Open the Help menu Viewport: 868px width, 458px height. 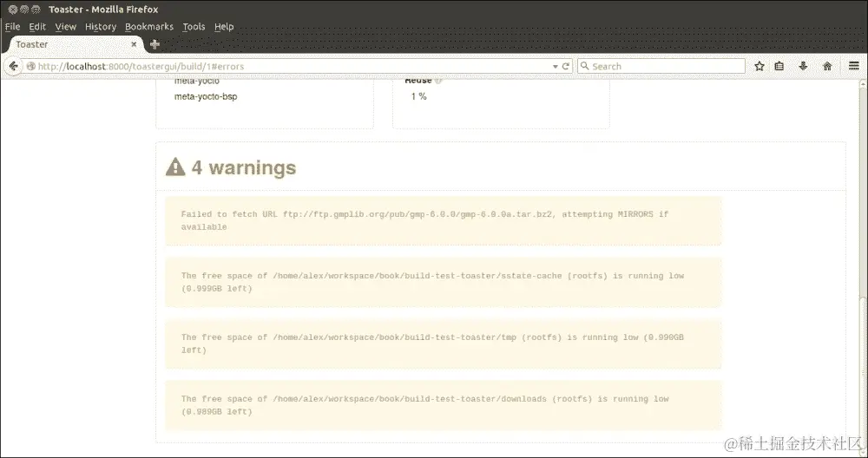(x=224, y=27)
